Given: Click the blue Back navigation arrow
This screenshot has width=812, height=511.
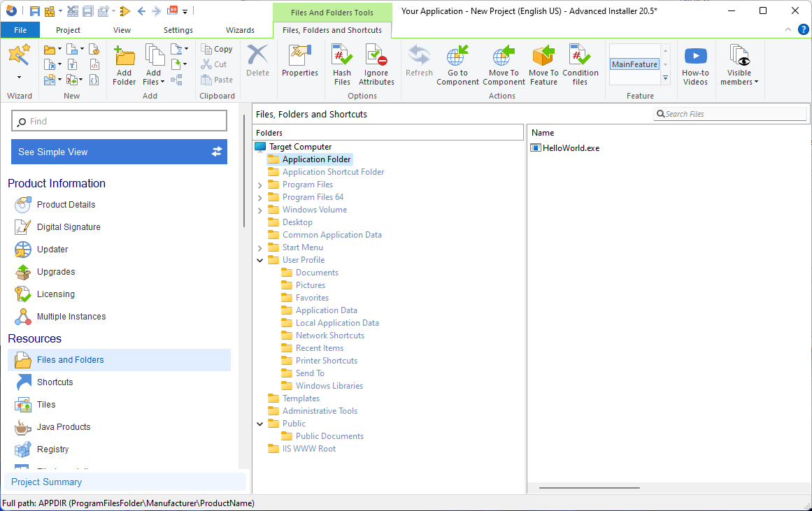Looking at the screenshot, I should click(141, 11).
